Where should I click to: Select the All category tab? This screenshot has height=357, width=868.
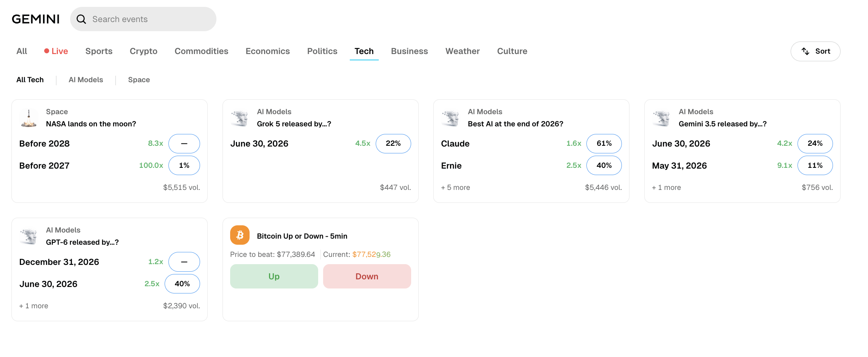pyautogui.click(x=22, y=51)
